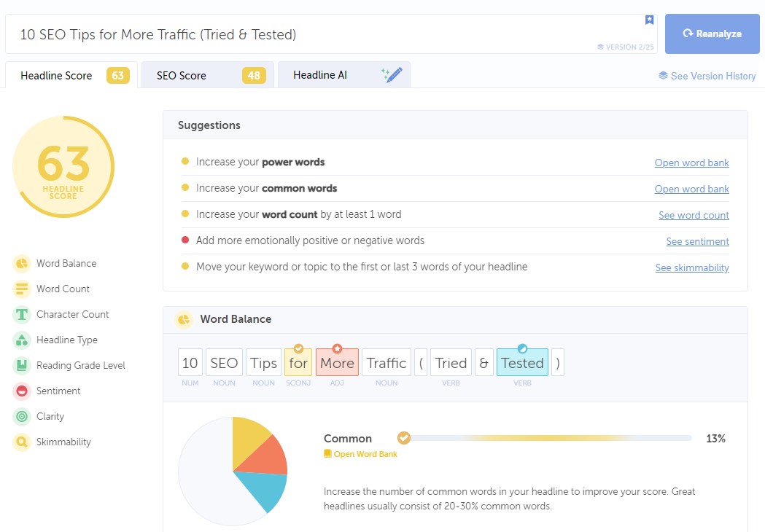Click the checkmark badge above 'for'

coord(298,348)
